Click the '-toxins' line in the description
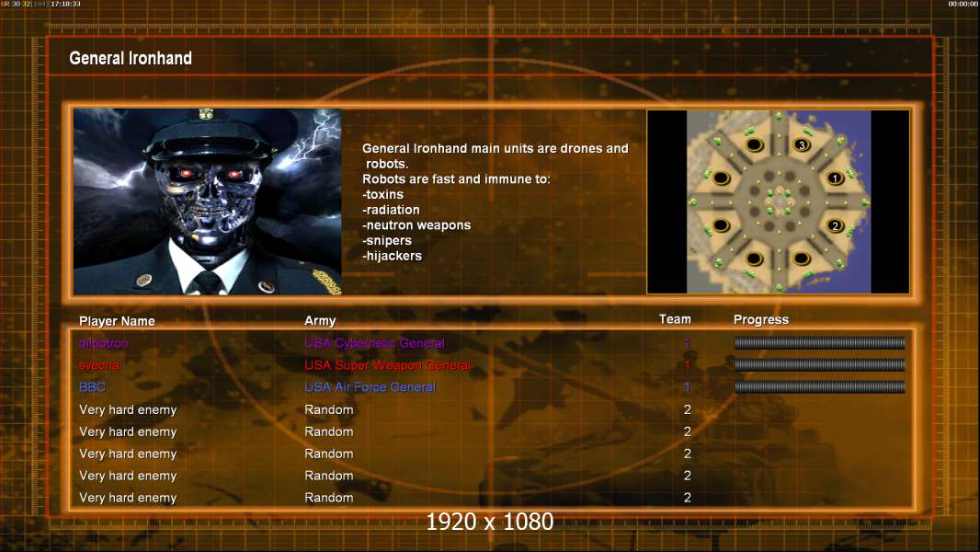Screen dimensions: 980x552 click(x=382, y=194)
